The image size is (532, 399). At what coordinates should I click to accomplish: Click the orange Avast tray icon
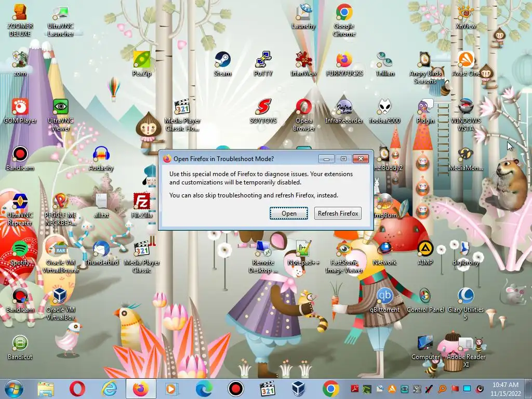coord(392,389)
